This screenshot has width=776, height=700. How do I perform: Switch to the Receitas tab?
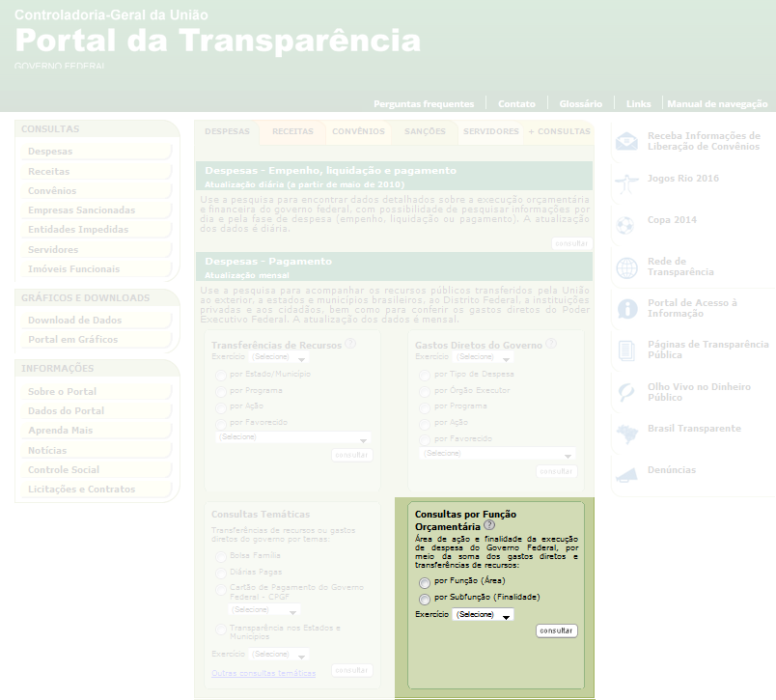(292, 132)
